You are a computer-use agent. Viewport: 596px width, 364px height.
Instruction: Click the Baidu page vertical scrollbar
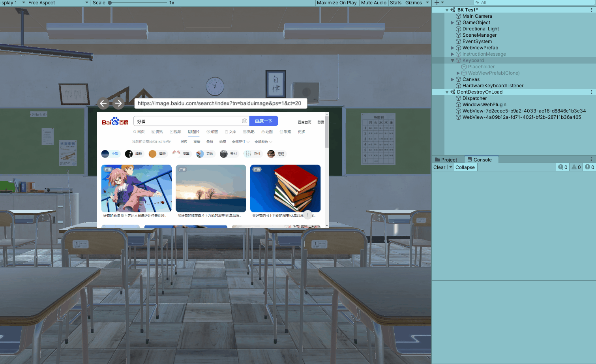[x=327, y=171]
